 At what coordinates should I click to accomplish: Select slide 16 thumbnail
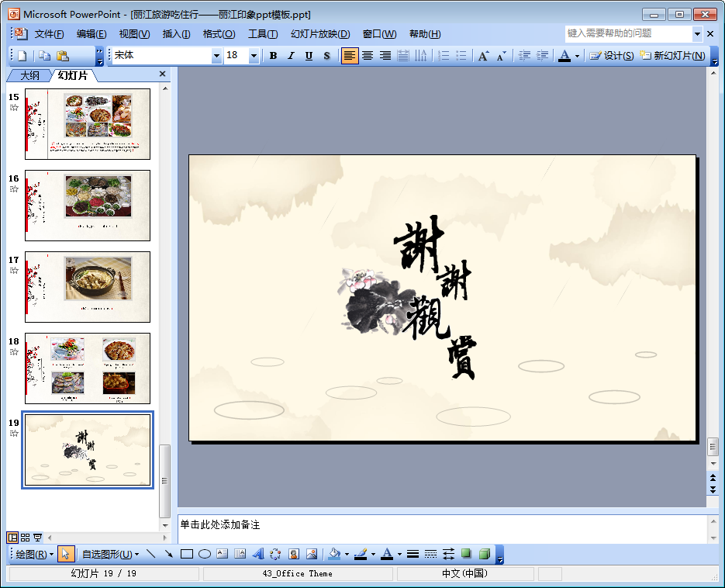88,206
